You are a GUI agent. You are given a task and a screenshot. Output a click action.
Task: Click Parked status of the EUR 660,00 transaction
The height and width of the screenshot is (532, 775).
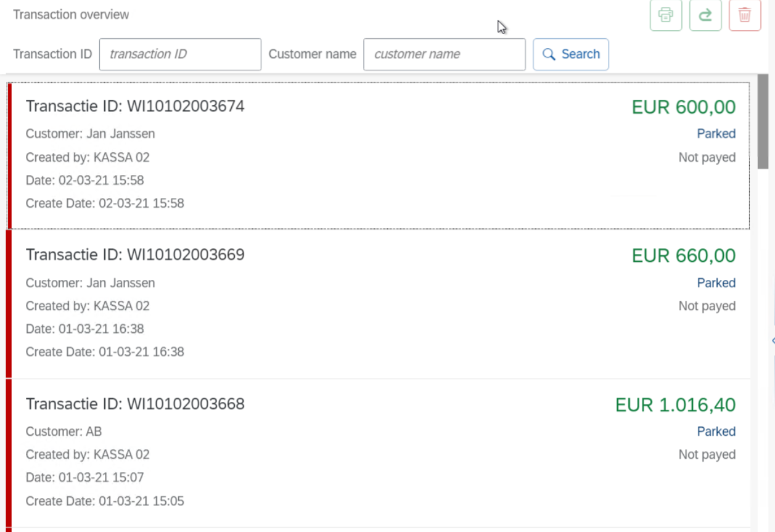click(x=716, y=283)
